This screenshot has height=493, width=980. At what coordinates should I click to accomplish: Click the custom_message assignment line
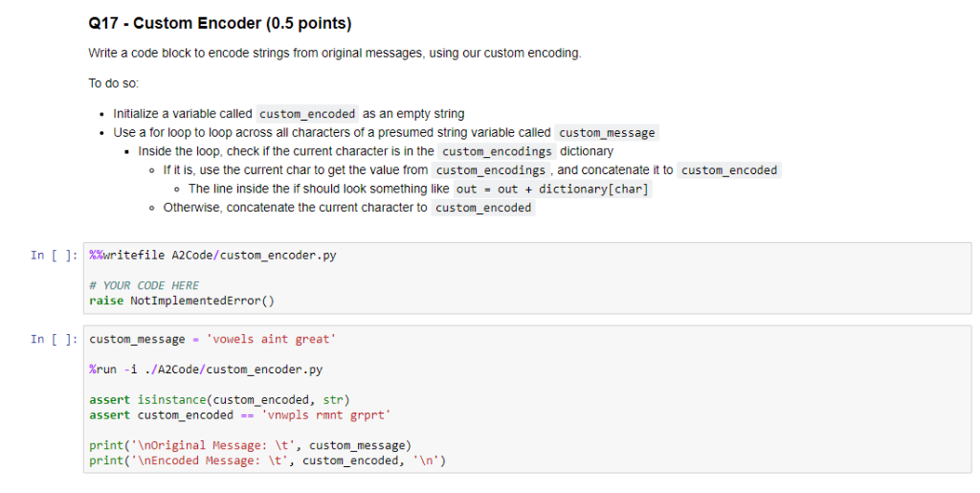[212, 339]
